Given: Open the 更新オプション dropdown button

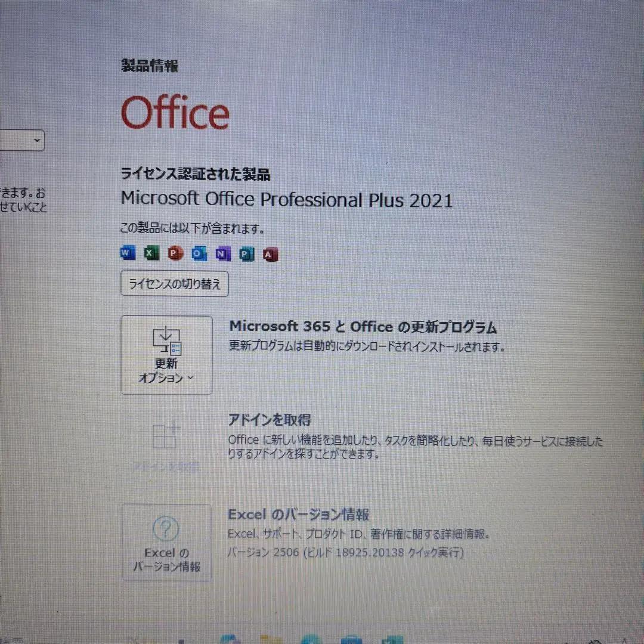Looking at the screenshot, I should coord(167,355).
